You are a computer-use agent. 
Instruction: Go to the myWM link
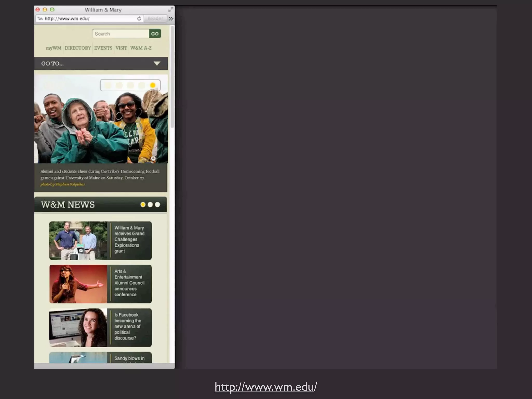click(x=54, y=48)
